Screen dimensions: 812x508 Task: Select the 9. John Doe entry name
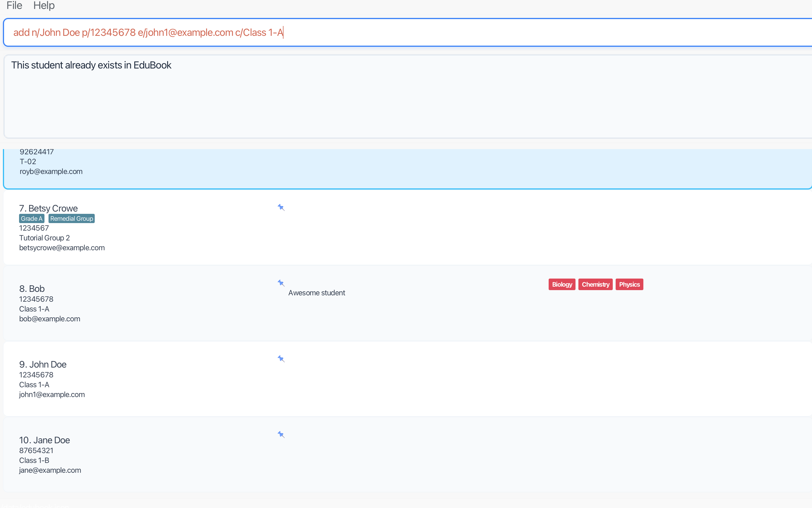pyautogui.click(x=43, y=364)
